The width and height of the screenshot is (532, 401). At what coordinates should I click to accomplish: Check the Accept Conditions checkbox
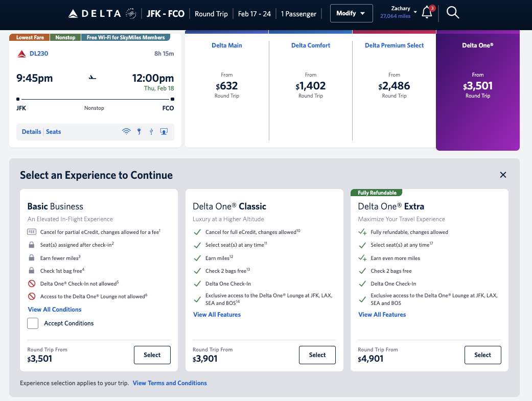pyautogui.click(x=33, y=323)
